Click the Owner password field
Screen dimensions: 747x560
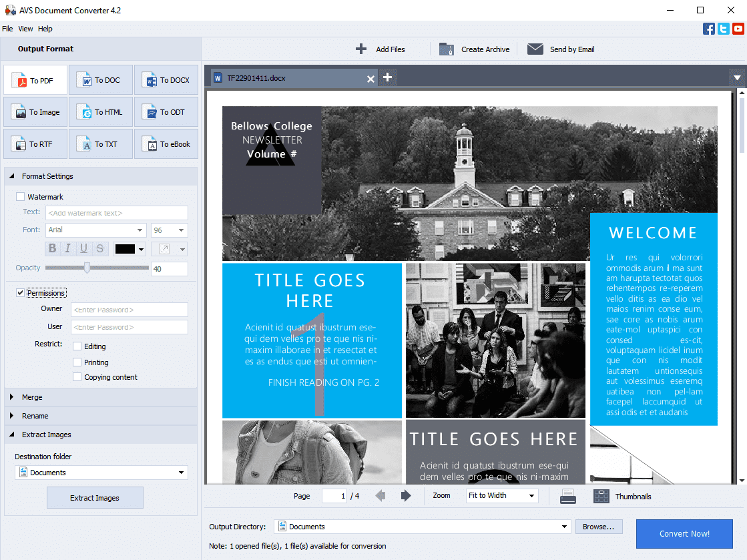[x=129, y=310]
